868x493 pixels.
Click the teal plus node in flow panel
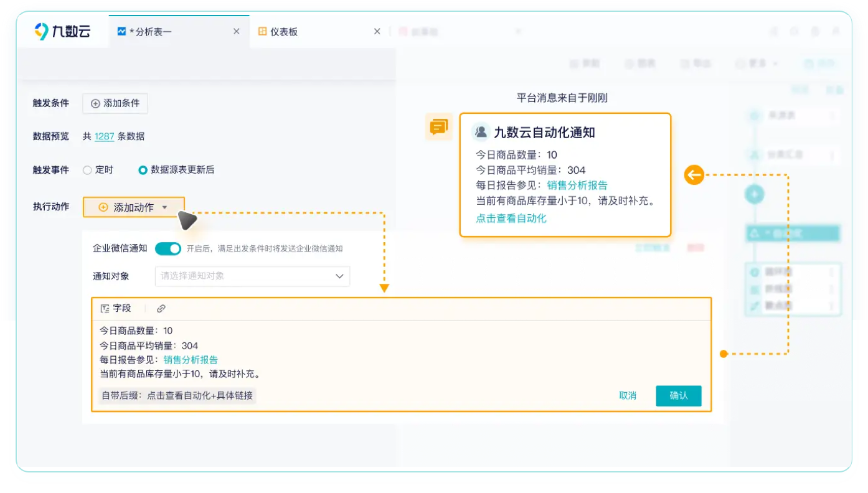coord(755,195)
